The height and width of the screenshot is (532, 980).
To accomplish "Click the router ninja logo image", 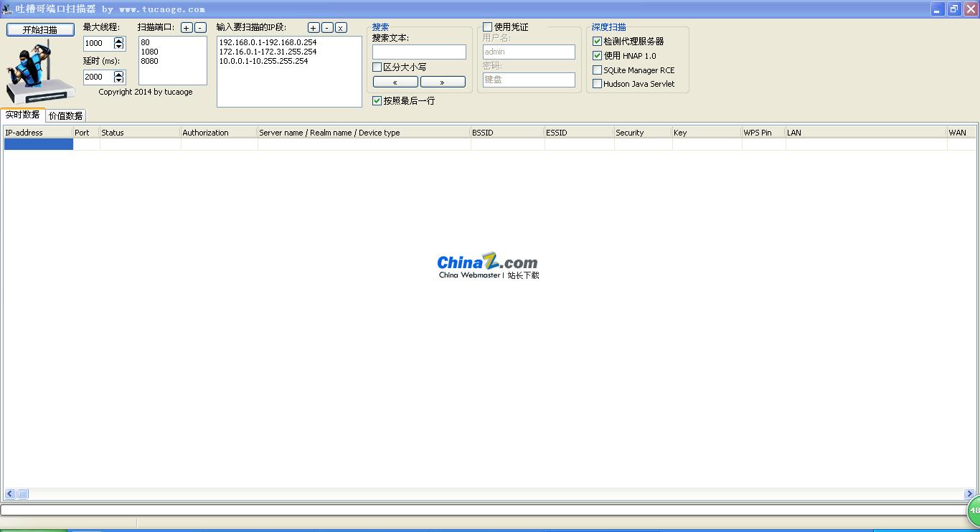I will click(40, 71).
